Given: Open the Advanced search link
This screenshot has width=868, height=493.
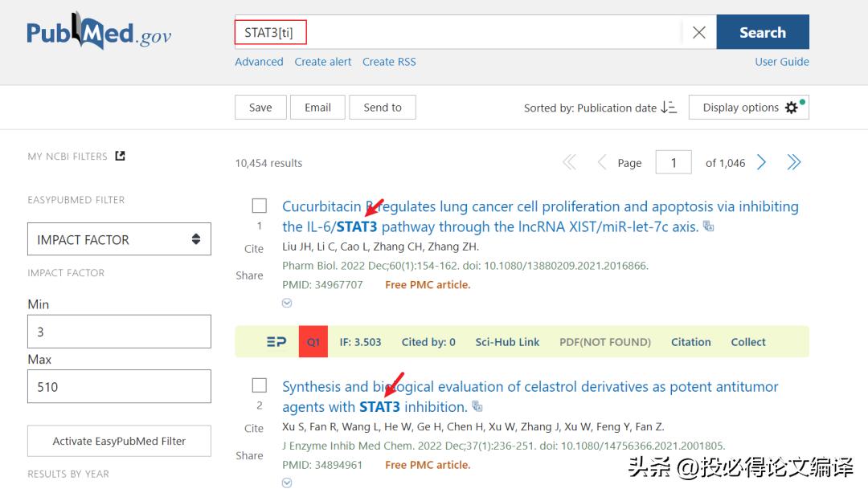Looking at the screenshot, I should coord(259,62).
